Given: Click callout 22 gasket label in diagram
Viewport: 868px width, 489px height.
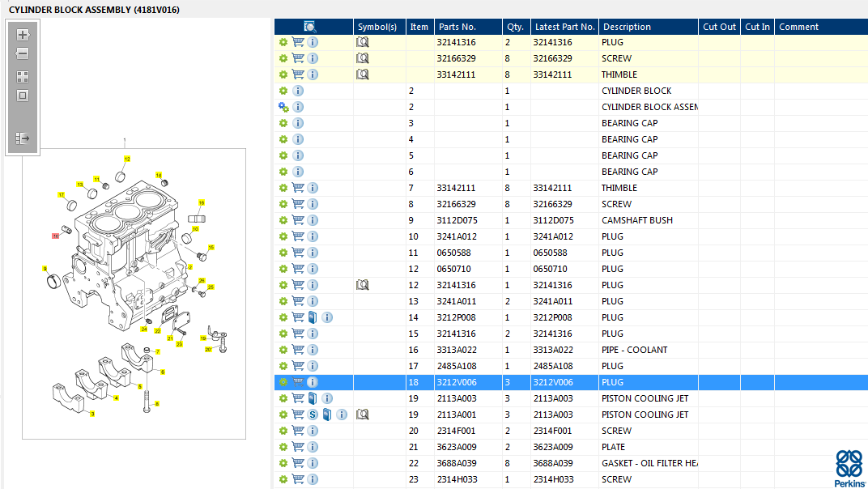Looking at the screenshot, I should (158, 331).
